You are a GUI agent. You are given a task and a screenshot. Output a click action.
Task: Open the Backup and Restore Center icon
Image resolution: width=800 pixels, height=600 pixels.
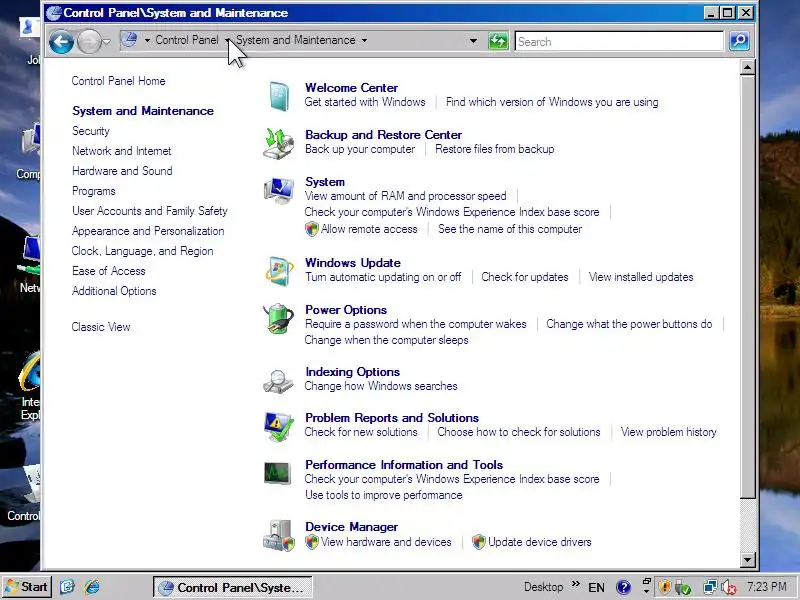click(x=279, y=143)
